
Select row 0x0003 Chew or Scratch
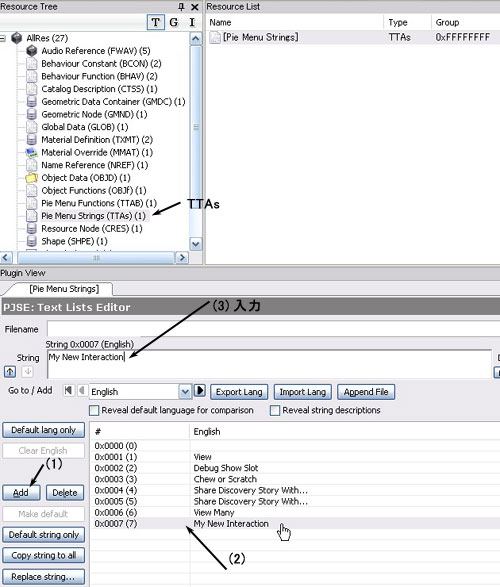coord(296,479)
